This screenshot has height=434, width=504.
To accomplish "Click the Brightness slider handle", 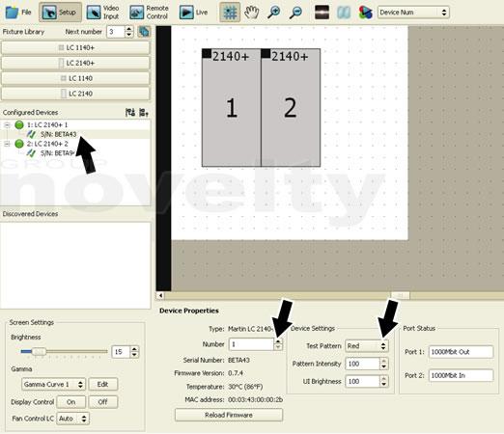I will (x=39, y=352).
